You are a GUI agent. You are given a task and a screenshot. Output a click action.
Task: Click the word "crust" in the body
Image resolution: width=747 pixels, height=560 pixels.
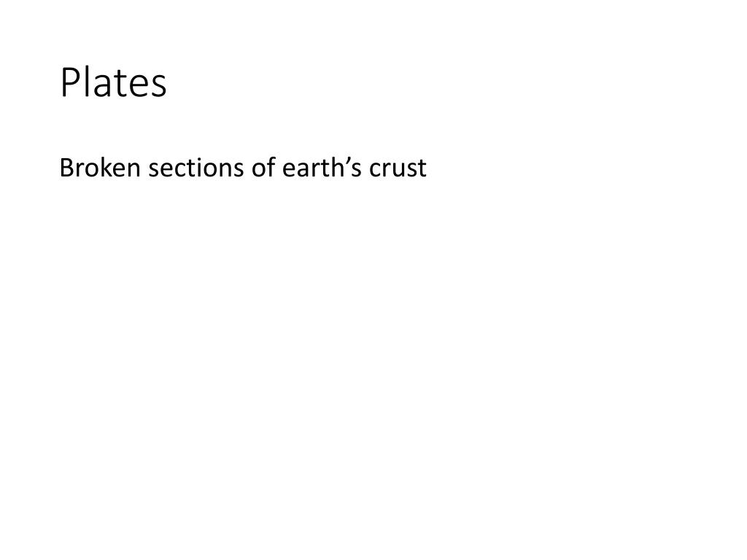(398, 168)
